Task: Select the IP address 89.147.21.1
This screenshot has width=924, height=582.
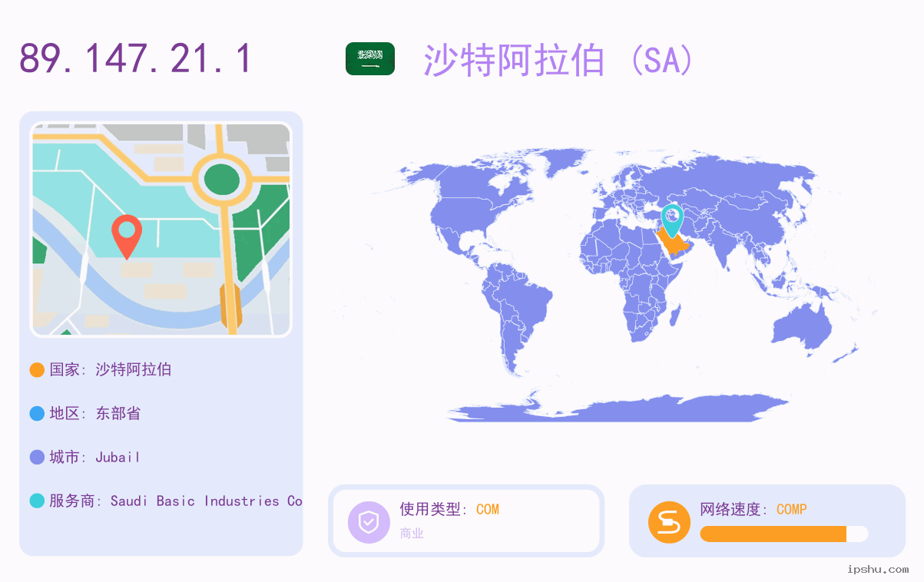Action: [x=136, y=59]
